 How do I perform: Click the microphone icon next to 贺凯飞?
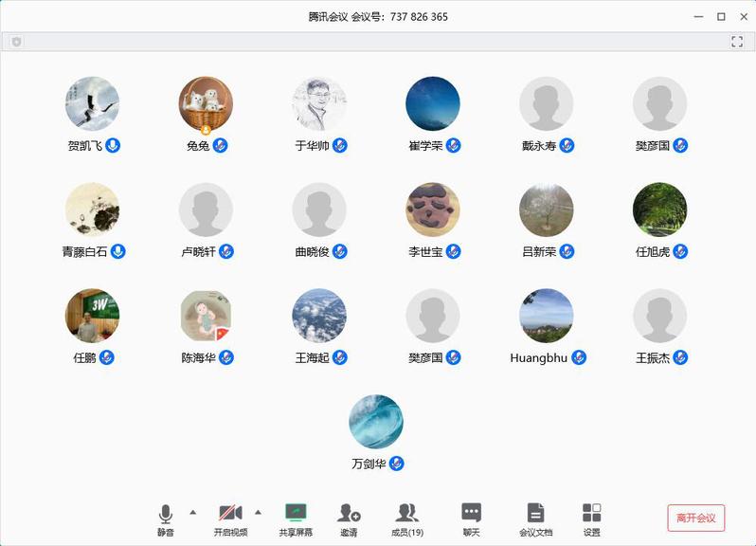tap(113, 145)
